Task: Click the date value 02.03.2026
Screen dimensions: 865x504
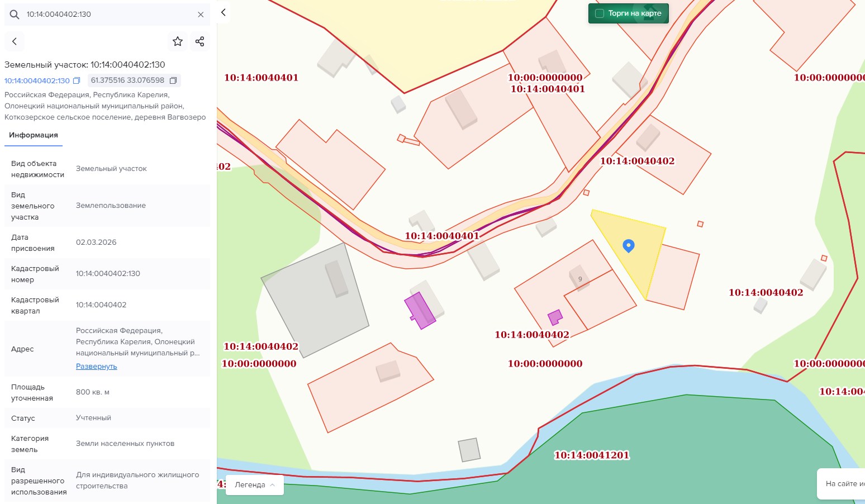Action: tap(96, 243)
